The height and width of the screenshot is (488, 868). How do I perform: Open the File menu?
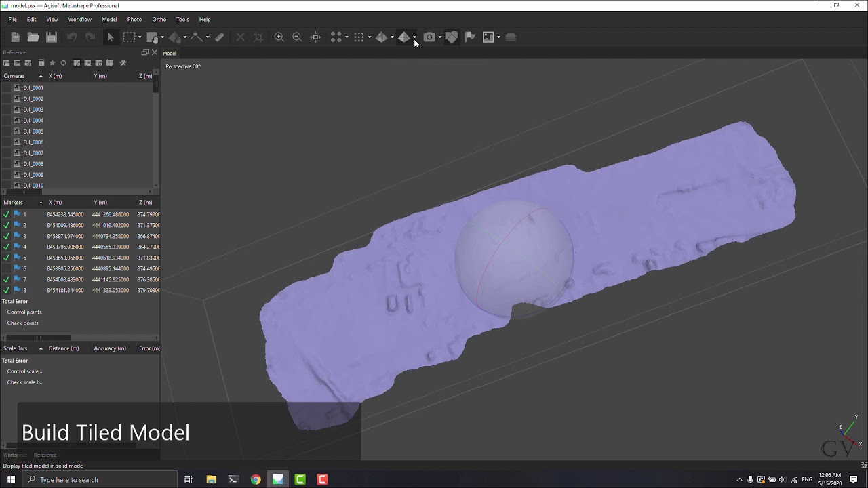(12, 19)
